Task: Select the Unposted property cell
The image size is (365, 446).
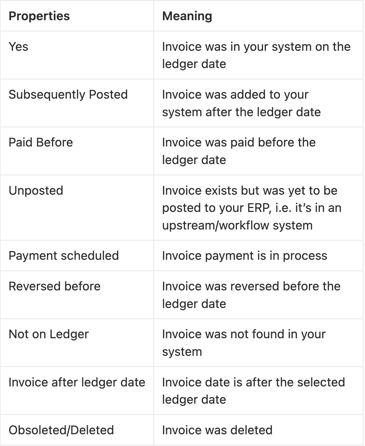Action: coord(77,208)
